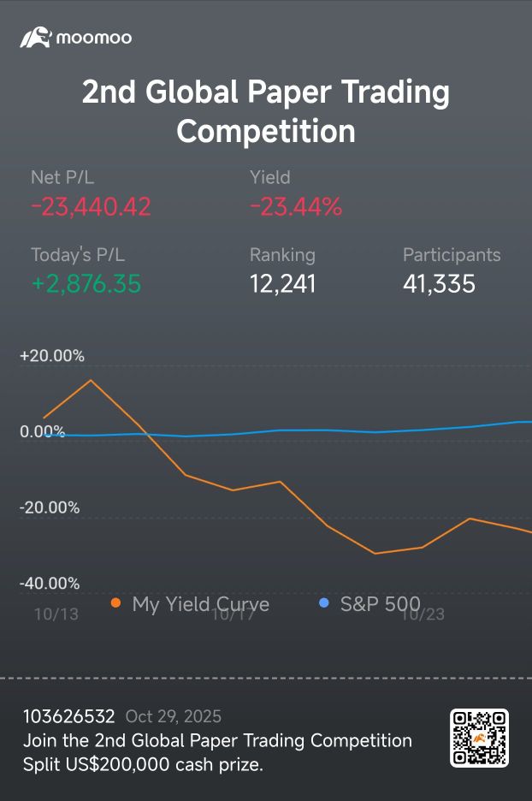
Task: Click the Net P/L value -23,440.42
Action: coord(91,206)
